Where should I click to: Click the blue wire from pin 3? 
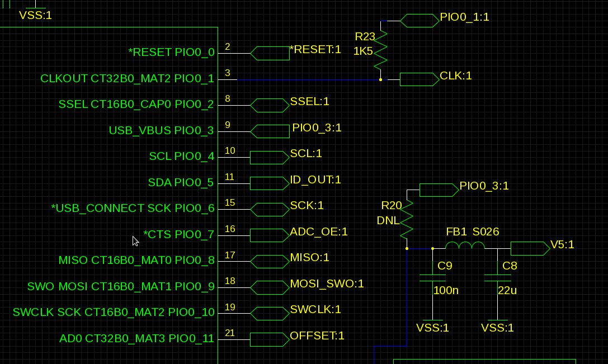point(308,79)
